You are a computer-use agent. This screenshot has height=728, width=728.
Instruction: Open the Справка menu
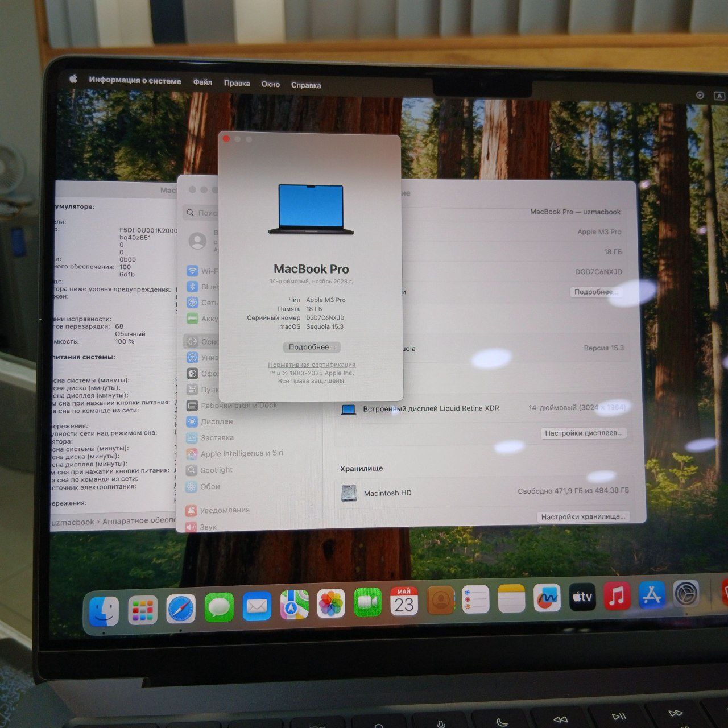coord(306,85)
